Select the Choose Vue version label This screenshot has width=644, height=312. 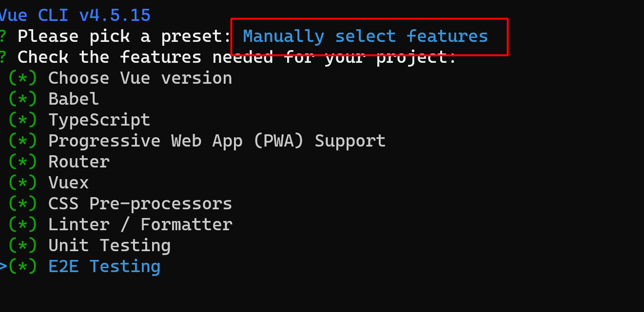coord(140,78)
